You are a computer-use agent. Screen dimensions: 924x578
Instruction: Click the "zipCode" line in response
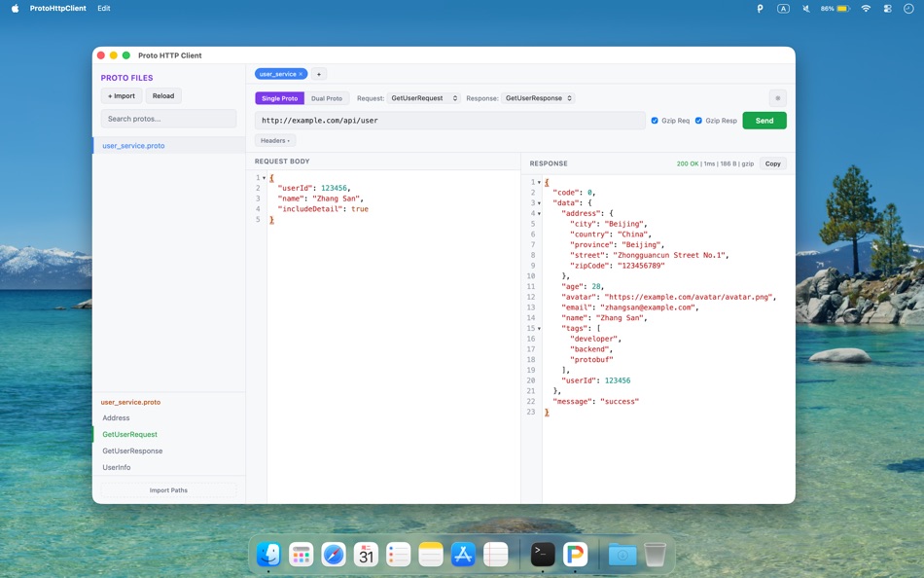618,266
